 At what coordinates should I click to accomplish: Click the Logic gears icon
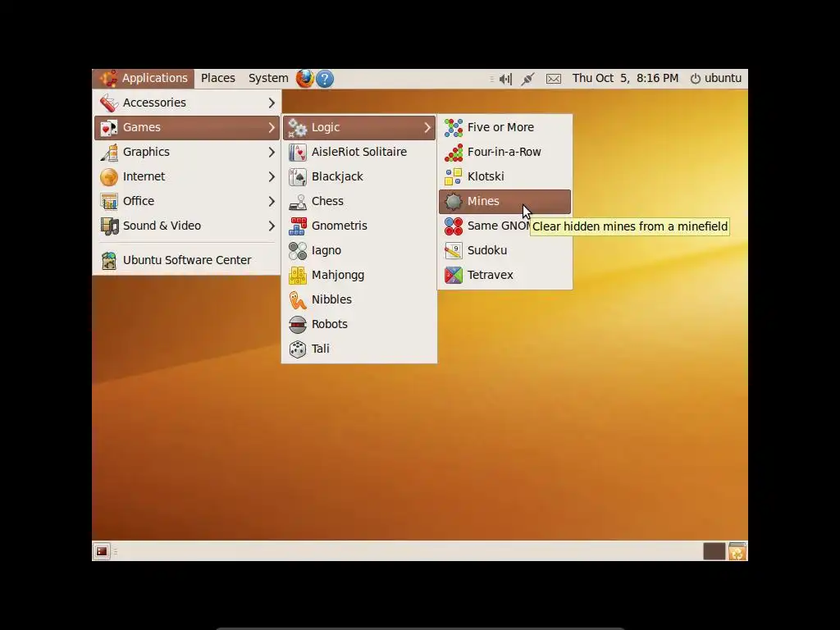click(297, 127)
